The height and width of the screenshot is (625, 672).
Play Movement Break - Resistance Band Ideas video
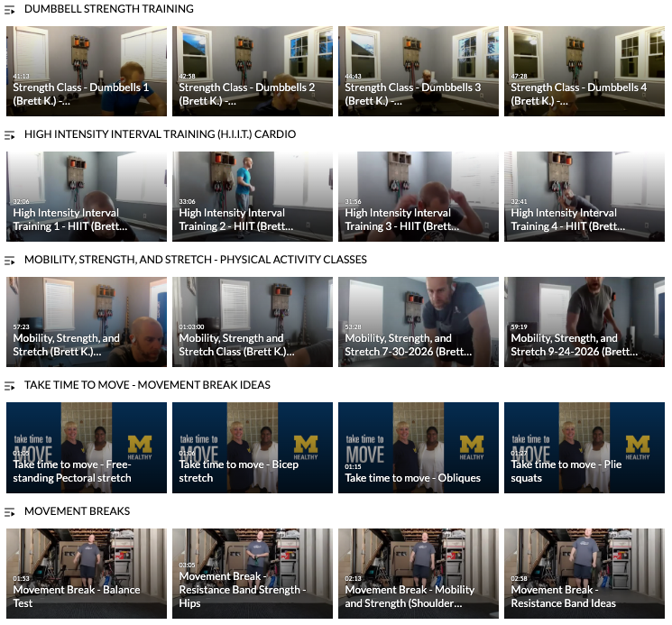click(585, 574)
